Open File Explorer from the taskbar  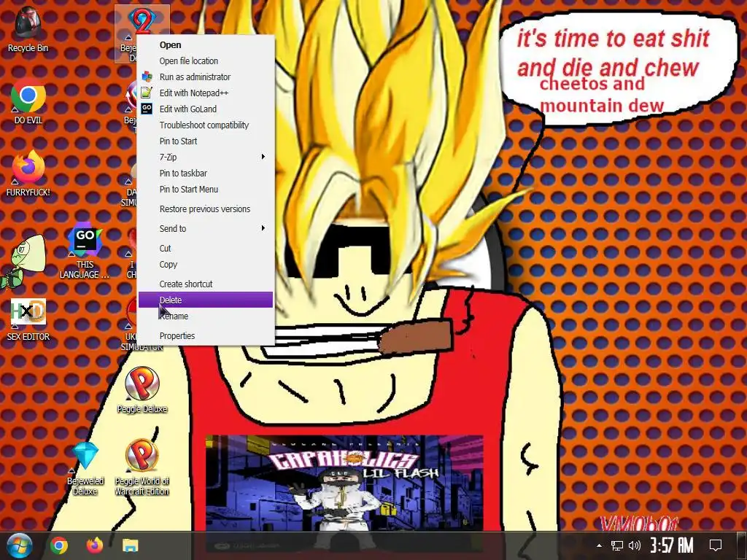coord(130,545)
